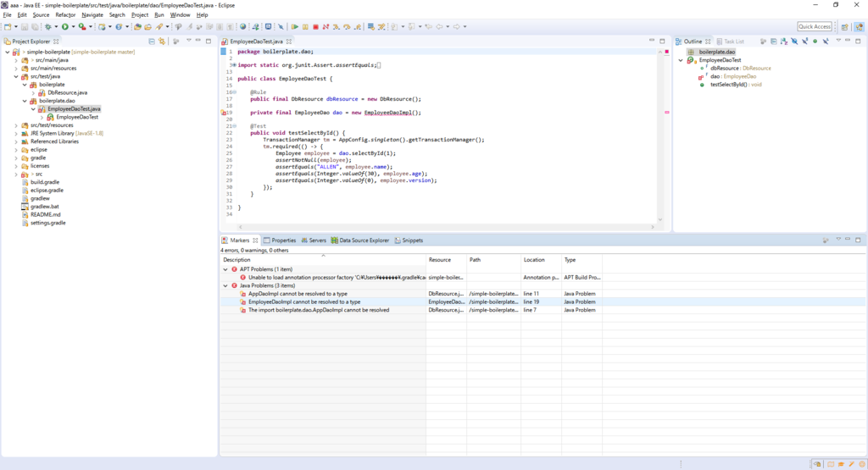Click the yellow Suspend debug icon
Viewport: 868px width, 470px height.
click(x=305, y=26)
